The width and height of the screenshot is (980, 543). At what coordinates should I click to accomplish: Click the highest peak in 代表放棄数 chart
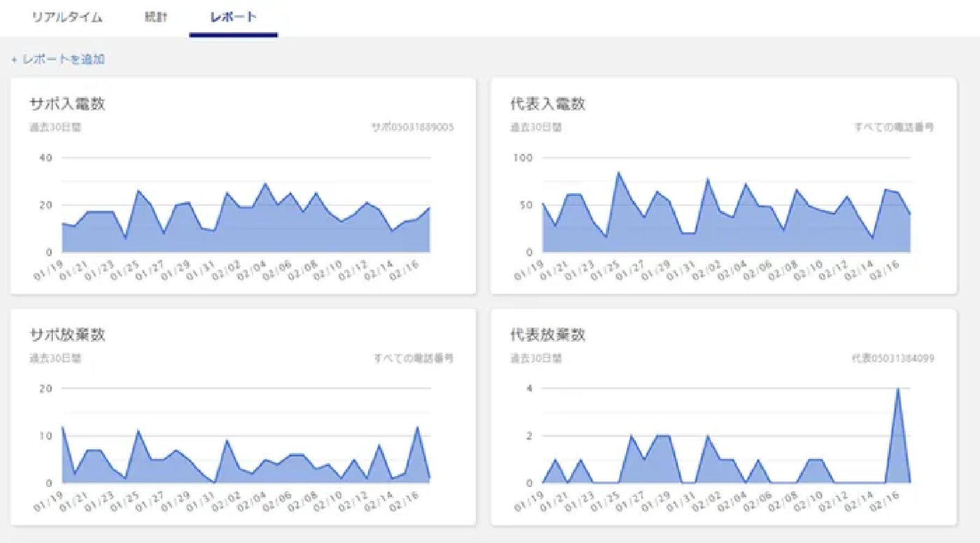point(898,388)
